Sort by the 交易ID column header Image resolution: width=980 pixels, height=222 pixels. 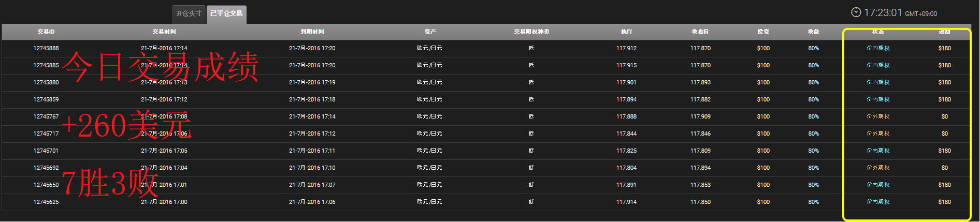[x=46, y=32]
